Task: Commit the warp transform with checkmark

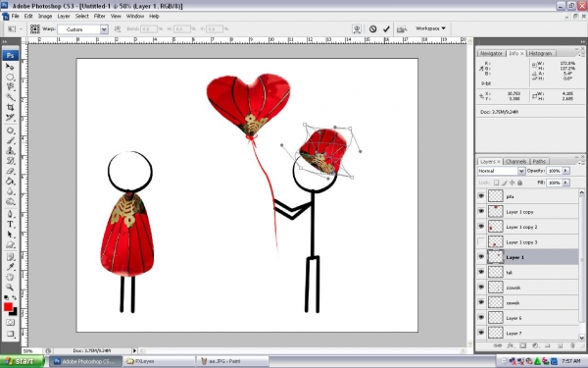Action: (x=386, y=28)
